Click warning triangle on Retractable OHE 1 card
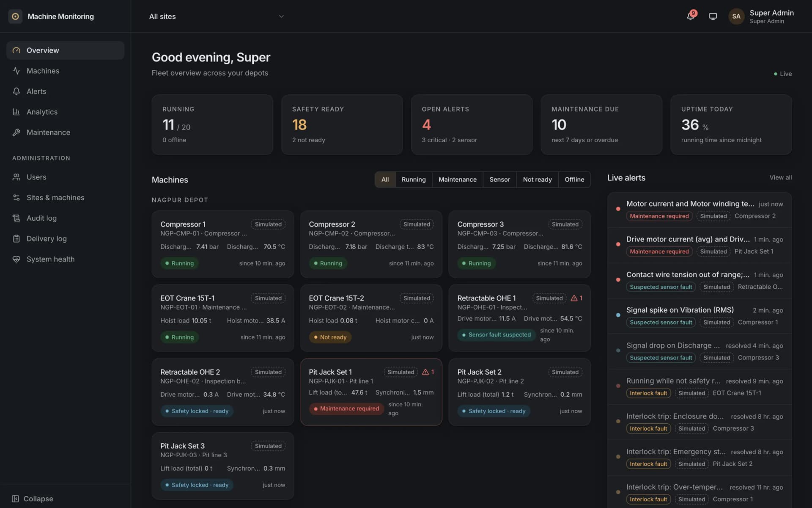 (x=574, y=298)
